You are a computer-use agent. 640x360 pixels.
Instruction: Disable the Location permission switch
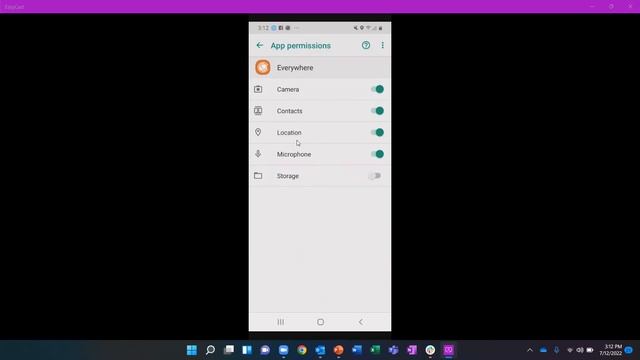(377, 132)
